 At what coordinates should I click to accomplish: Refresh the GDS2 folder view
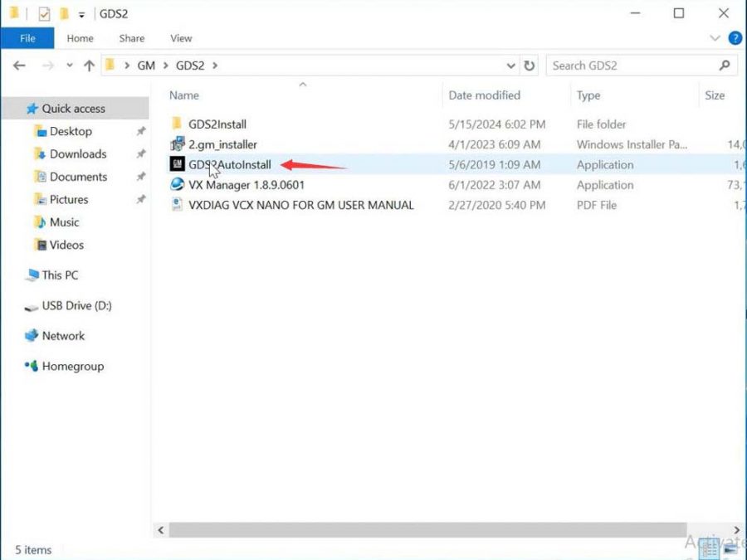[x=530, y=65]
